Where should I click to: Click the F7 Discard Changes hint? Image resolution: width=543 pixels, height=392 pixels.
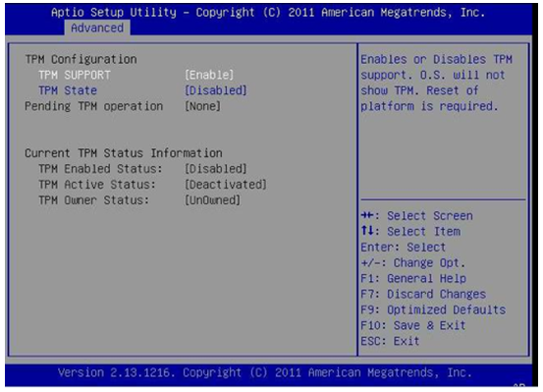coord(423,295)
